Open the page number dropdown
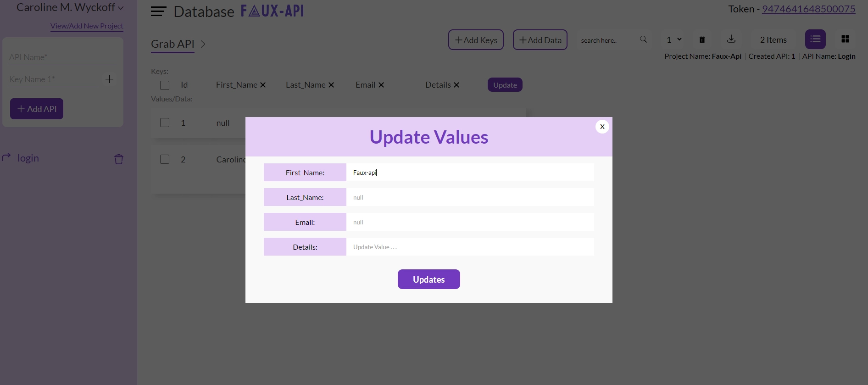868x385 pixels. pyautogui.click(x=673, y=40)
